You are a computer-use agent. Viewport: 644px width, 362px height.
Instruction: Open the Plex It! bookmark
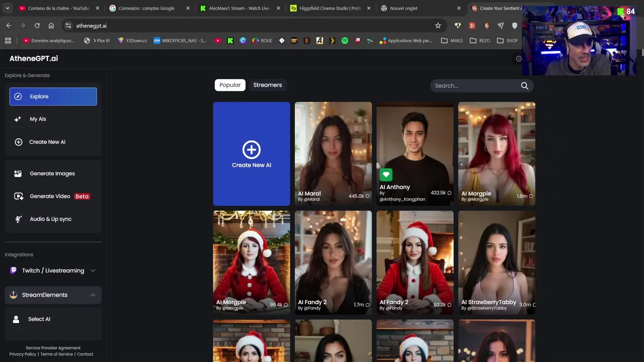pyautogui.click(x=97, y=41)
